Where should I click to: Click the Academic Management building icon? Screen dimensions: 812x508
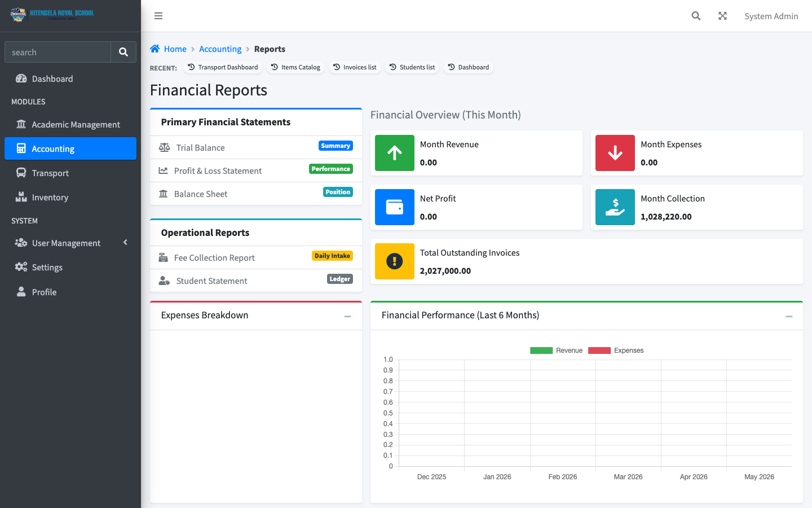point(21,124)
